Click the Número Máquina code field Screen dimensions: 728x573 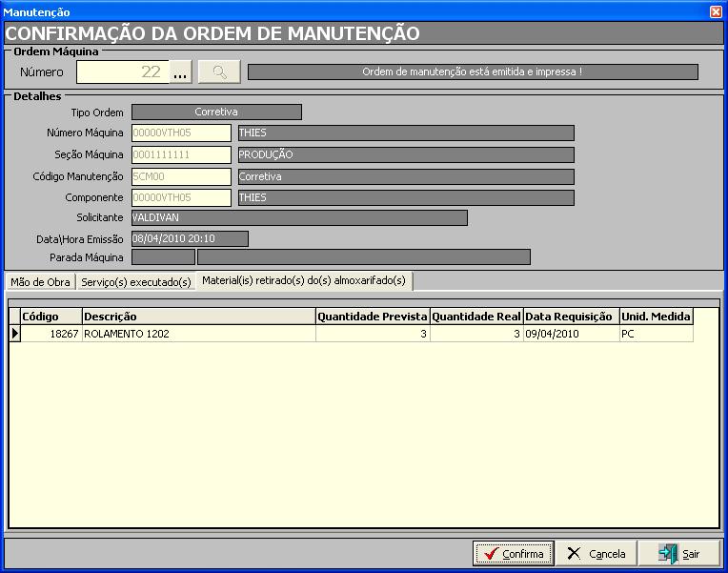pyautogui.click(x=181, y=133)
